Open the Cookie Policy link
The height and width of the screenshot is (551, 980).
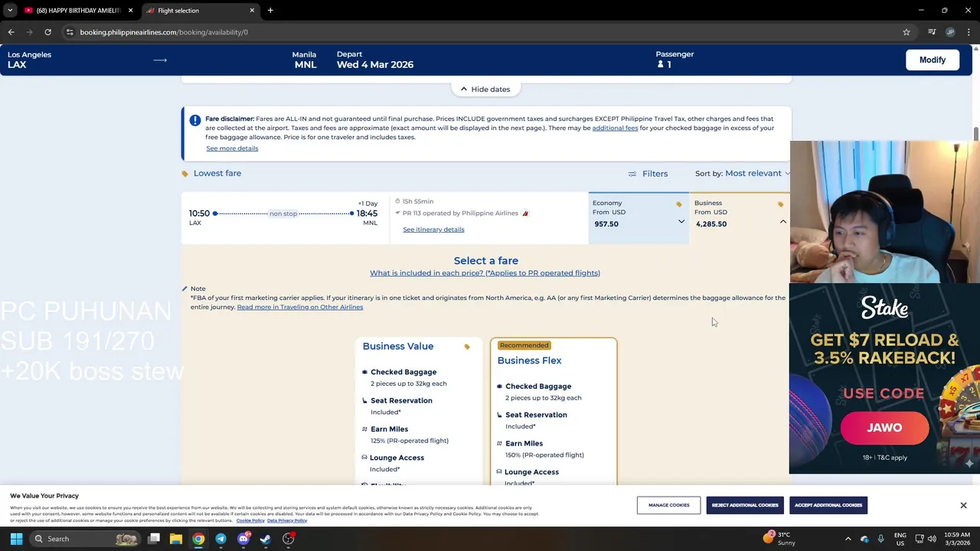[x=250, y=520]
